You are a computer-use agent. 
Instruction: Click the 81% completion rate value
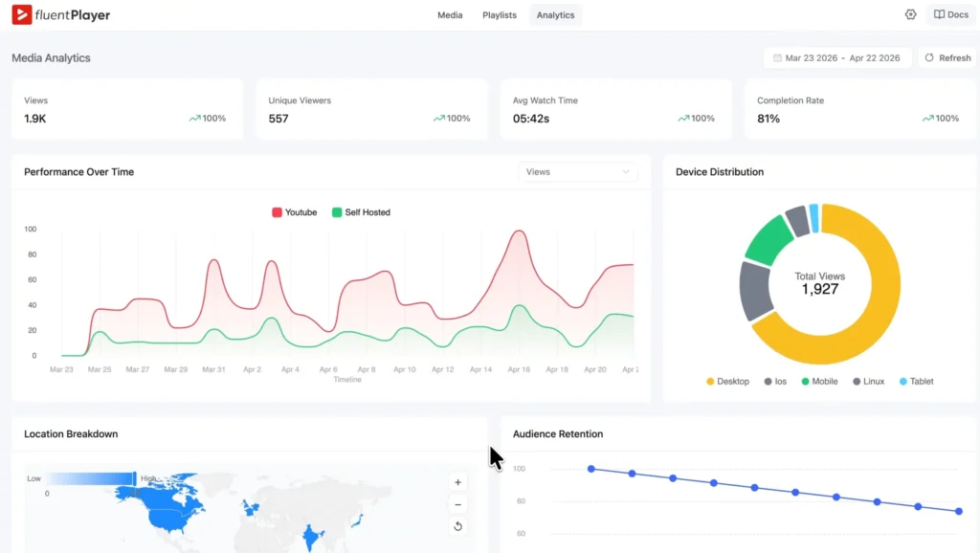768,119
